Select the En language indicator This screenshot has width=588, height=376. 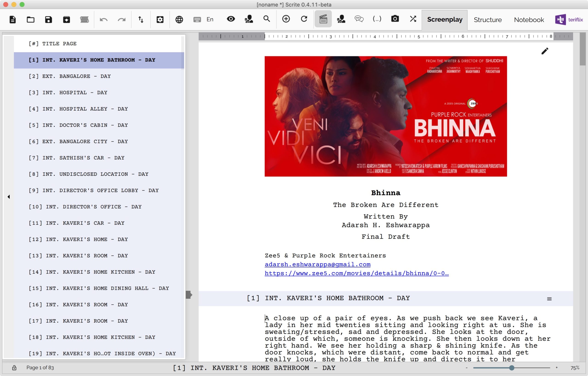point(210,19)
